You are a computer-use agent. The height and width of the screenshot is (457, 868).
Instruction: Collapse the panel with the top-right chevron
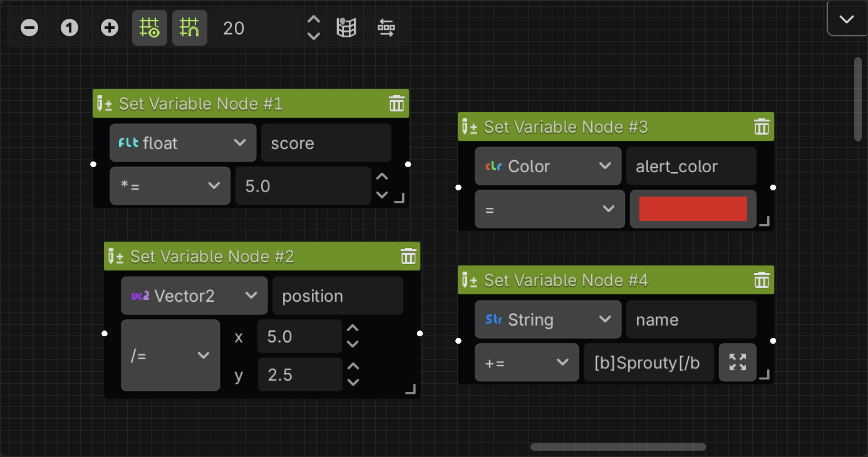pos(846,18)
